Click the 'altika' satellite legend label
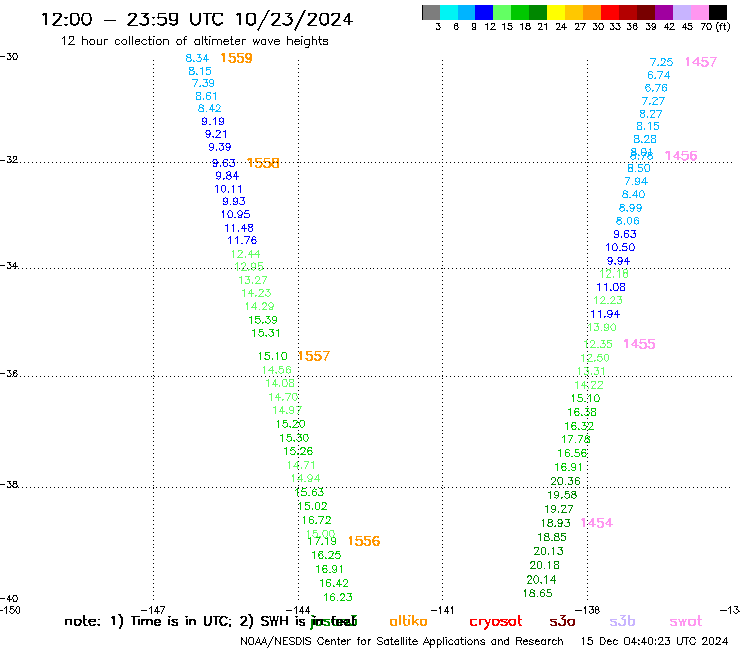Viewport: 740px width, 650px height. coord(408,621)
